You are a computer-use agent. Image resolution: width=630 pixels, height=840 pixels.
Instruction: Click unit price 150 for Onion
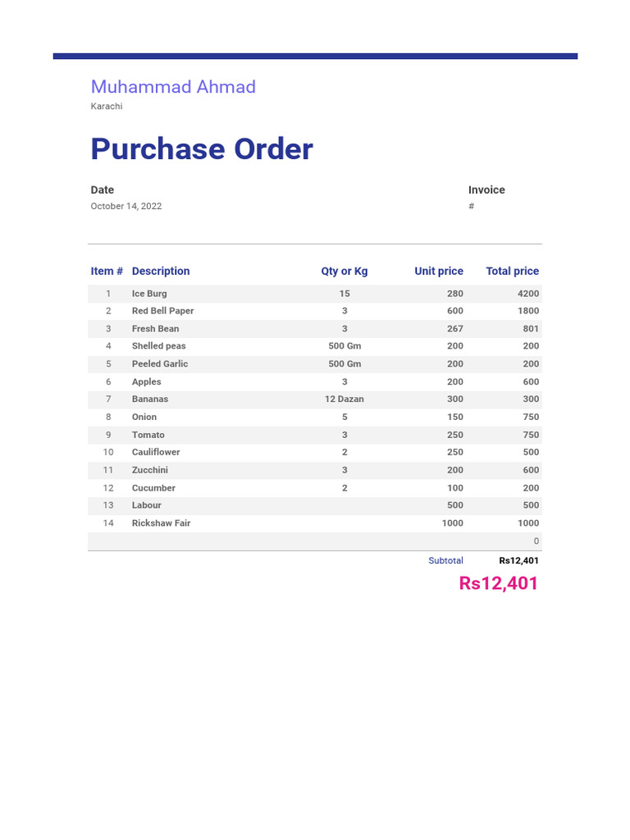455,417
